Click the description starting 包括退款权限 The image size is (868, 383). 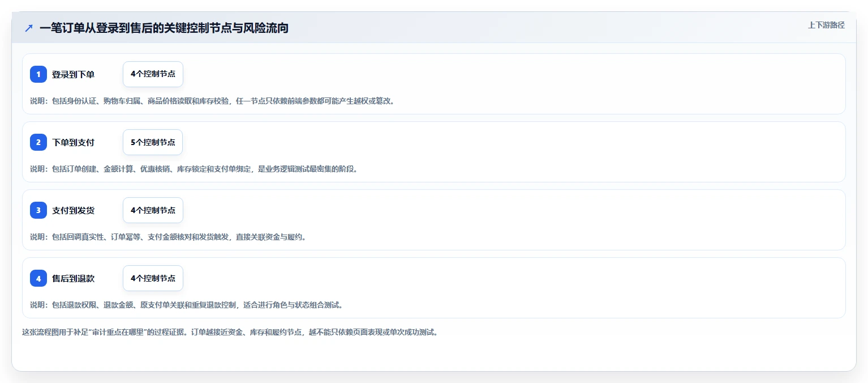click(187, 305)
